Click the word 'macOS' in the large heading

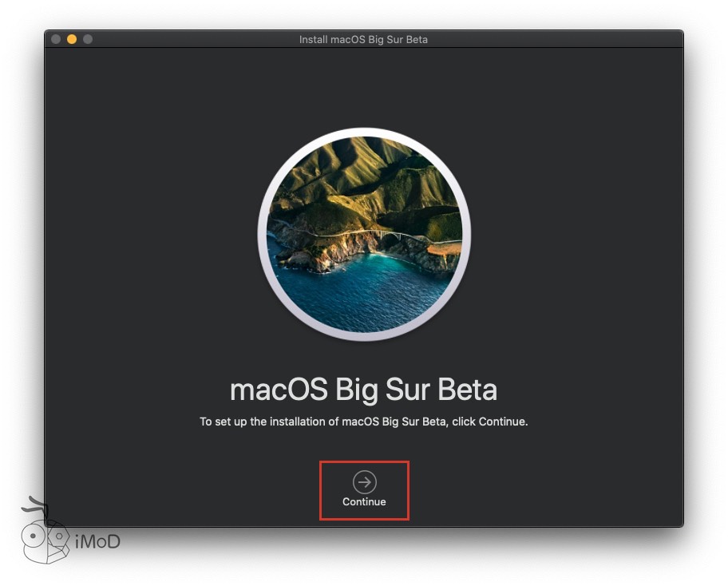pyautogui.click(x=278, y=390)
